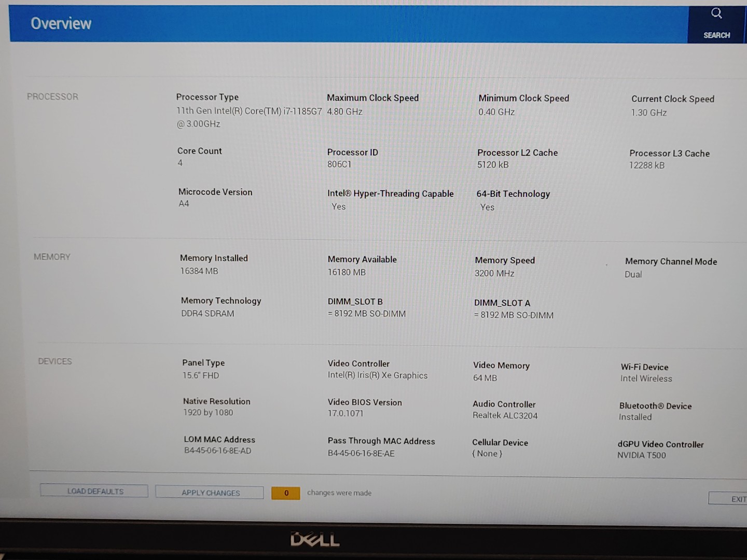Select the Bluetooth Device Installed entry

tap(635, 417)
